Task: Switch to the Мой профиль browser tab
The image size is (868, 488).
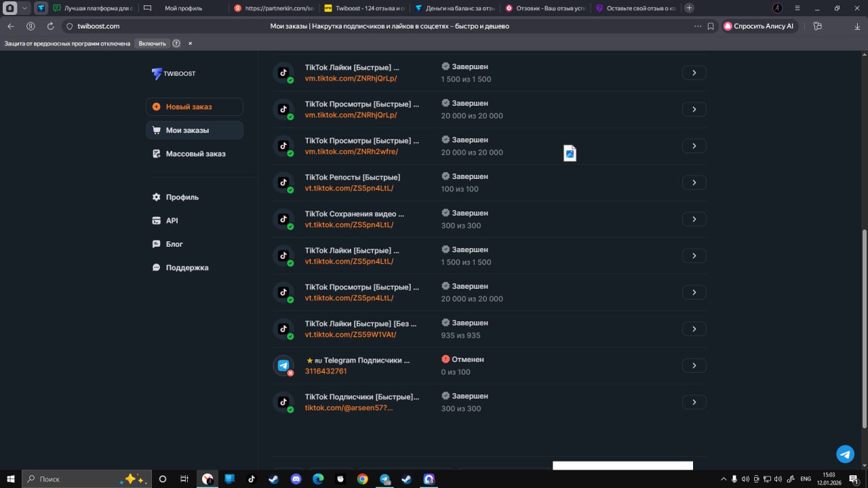Action: click(183, 8)
